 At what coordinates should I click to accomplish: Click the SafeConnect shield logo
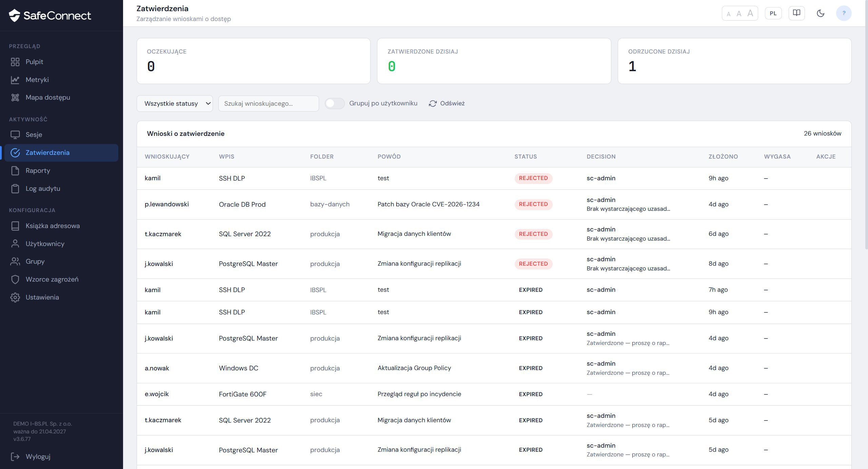click(x=15, y=15)
